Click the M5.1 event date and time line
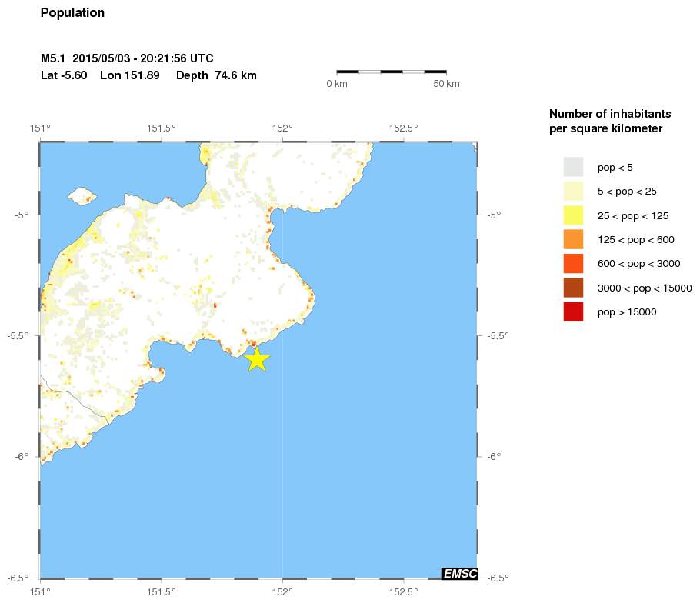700x603 pixels. 127,58
